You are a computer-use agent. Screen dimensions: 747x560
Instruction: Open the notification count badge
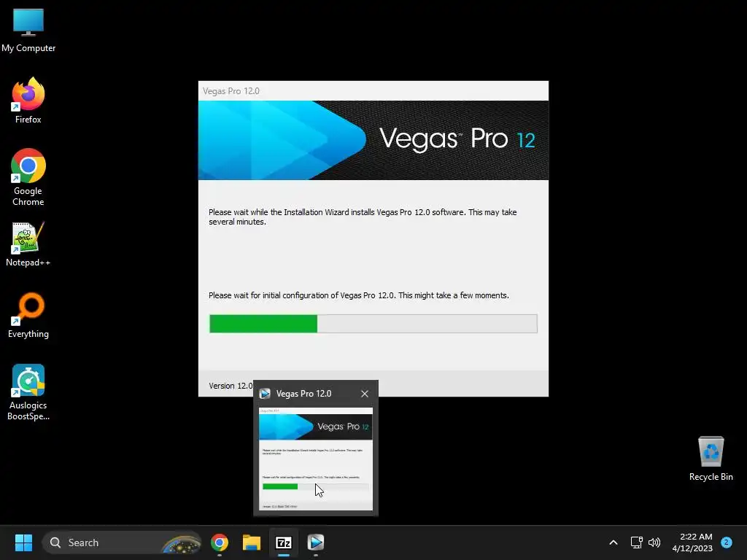(727, 542)
